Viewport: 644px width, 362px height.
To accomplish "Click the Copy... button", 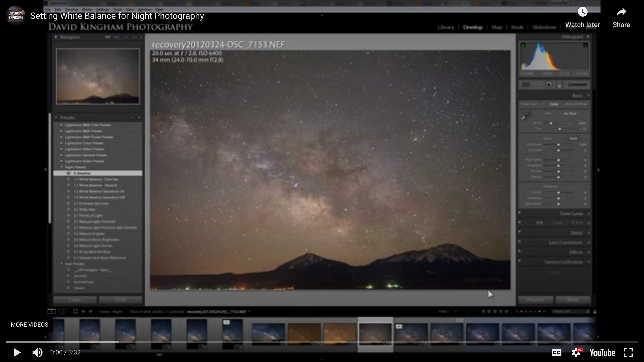I will tap(75, 300).
